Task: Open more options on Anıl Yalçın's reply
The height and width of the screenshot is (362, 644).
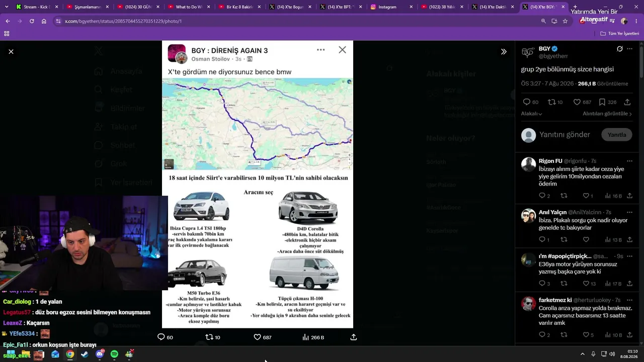Action: click(629, 213)
